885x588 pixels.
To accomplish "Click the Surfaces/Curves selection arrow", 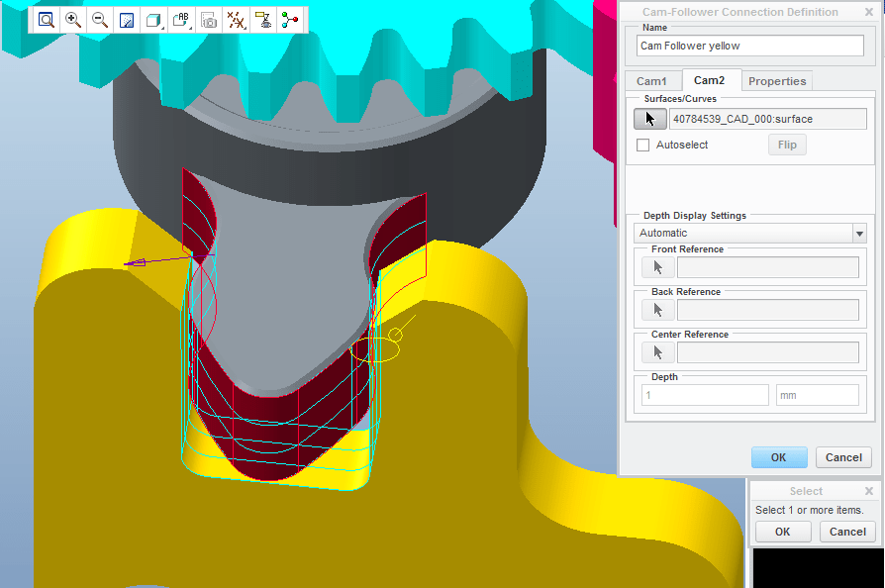I will 649,118.
